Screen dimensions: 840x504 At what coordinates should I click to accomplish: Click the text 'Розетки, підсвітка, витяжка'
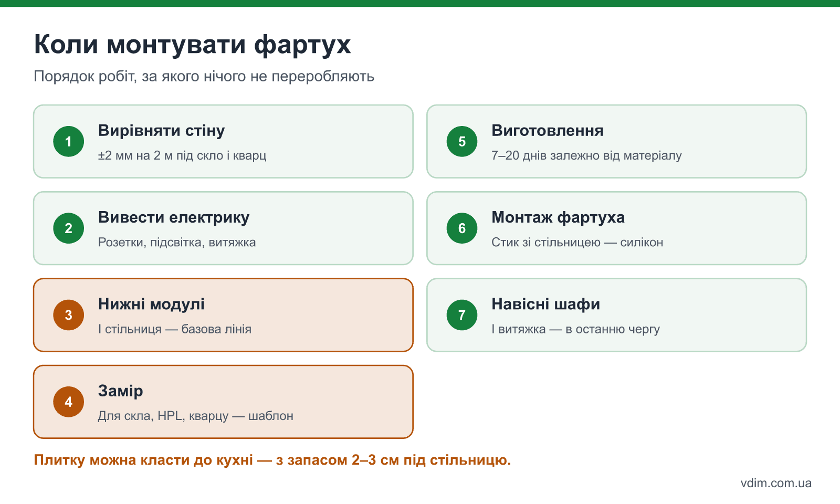177,243
